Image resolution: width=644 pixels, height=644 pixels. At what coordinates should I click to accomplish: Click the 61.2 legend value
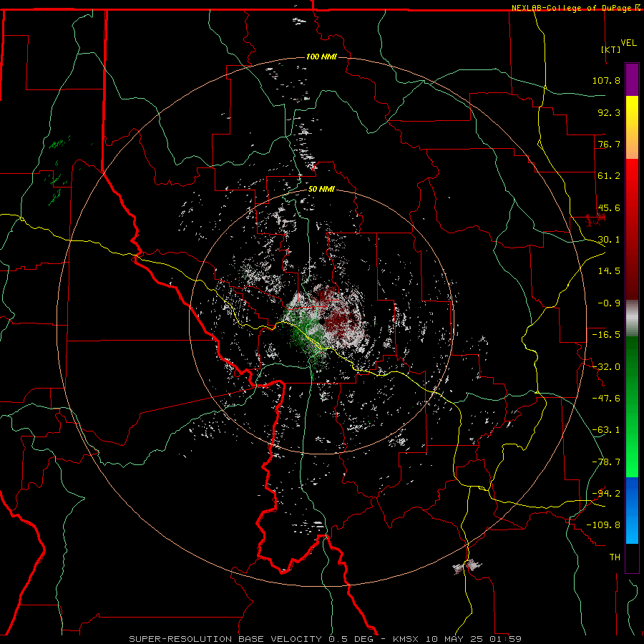609,176
